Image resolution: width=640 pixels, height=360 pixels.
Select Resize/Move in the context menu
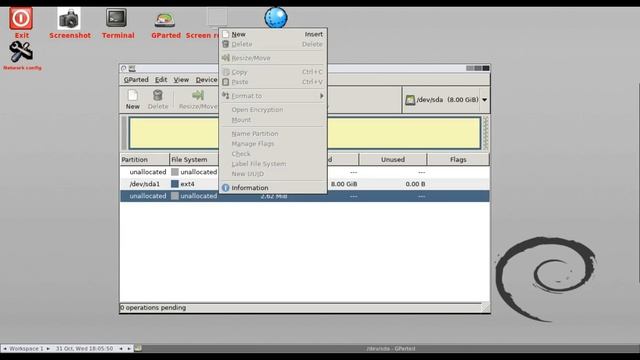coord(273,58)
